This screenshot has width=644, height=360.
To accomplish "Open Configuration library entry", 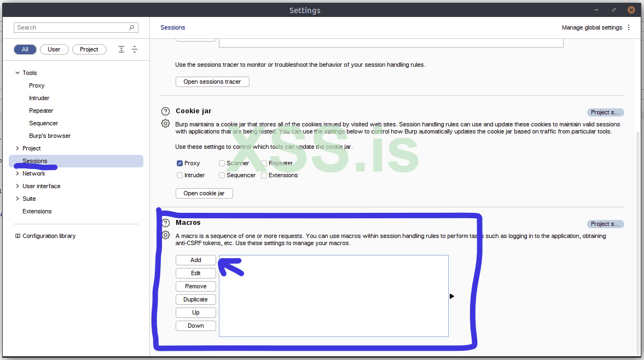I will coord(49,236).
